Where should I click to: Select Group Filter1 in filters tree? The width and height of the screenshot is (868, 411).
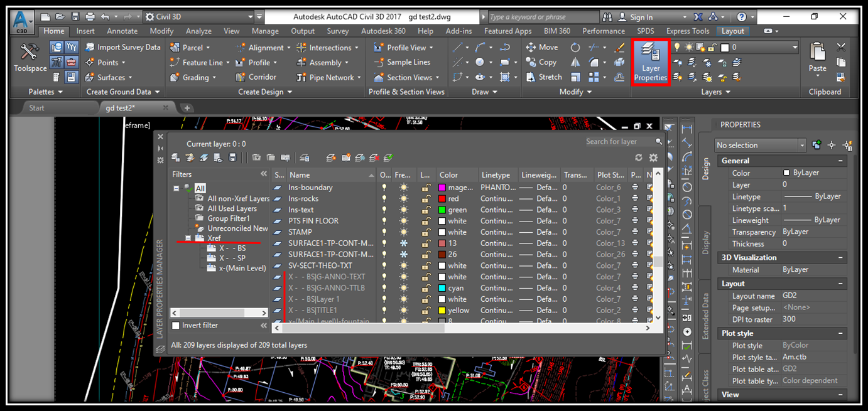click(229, 218)
